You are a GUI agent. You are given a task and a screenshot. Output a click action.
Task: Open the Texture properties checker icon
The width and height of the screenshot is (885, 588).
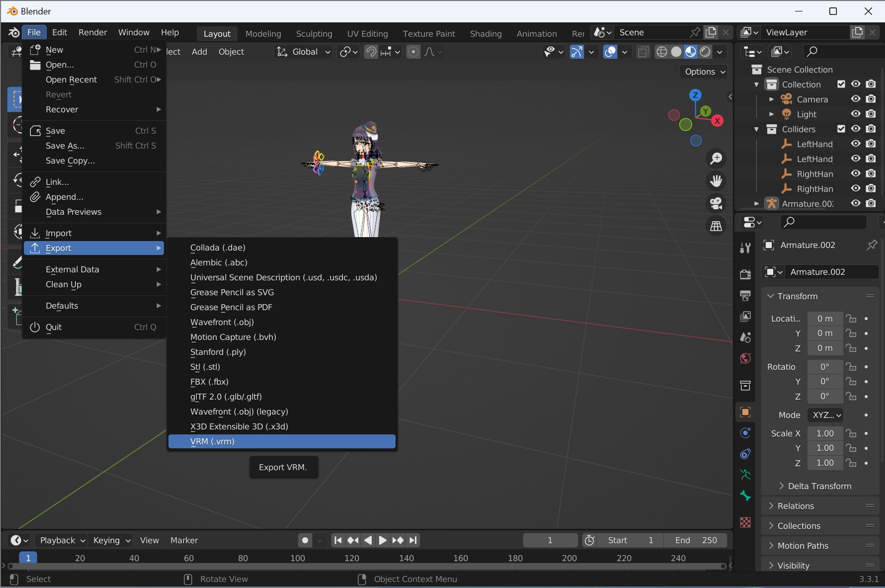(745, 522)
